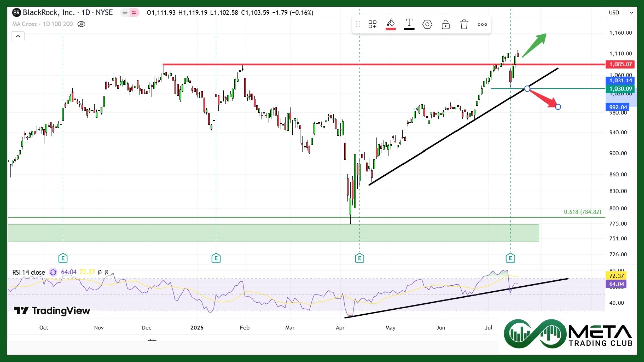Lock the selected drawing
The height and width of the screenshot is (362, 644).
pos(446,24)
